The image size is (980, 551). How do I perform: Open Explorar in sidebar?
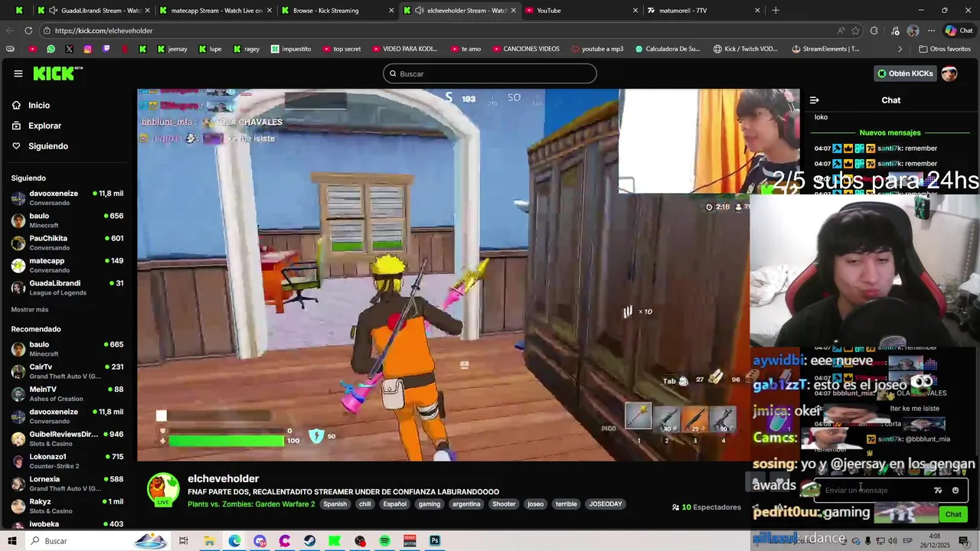44,126
